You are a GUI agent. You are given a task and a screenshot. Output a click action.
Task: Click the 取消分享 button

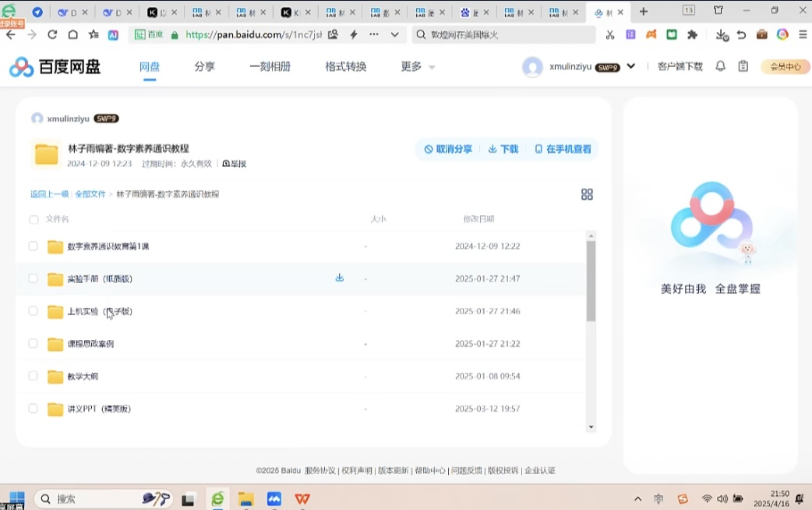448,149
